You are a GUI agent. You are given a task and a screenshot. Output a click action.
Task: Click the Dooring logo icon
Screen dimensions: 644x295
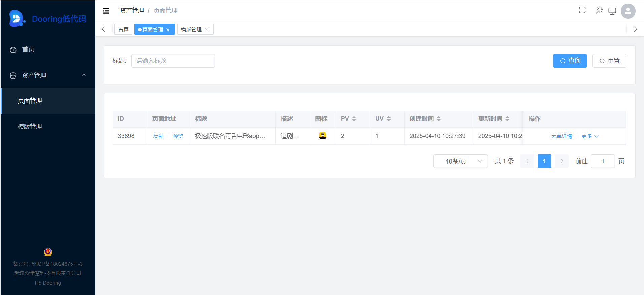(17, 18)
